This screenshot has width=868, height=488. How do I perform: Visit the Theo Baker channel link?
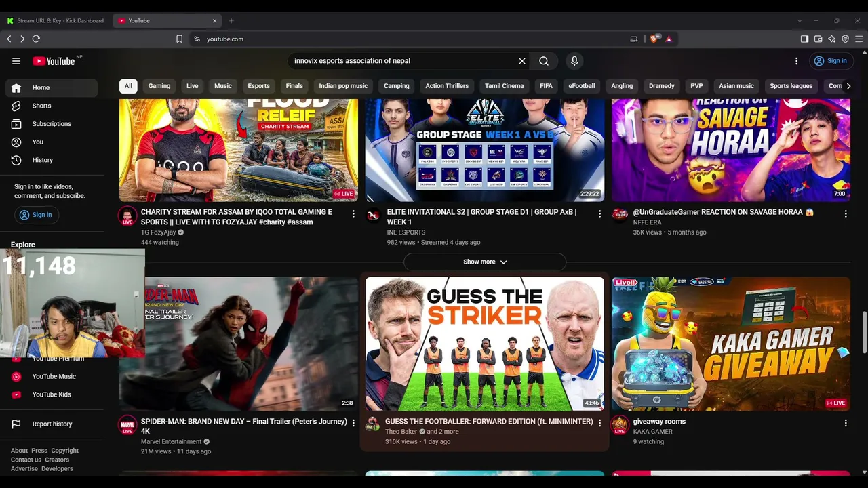(x=401, y=432)
